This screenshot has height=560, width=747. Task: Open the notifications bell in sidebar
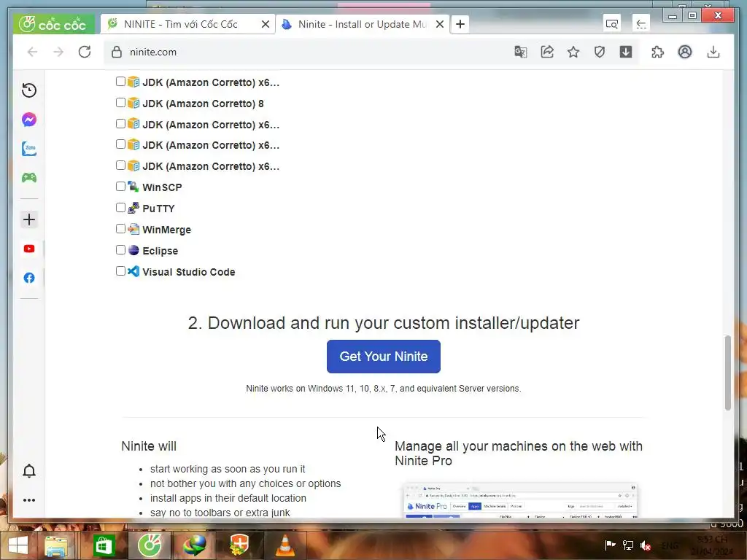(29, 470)
